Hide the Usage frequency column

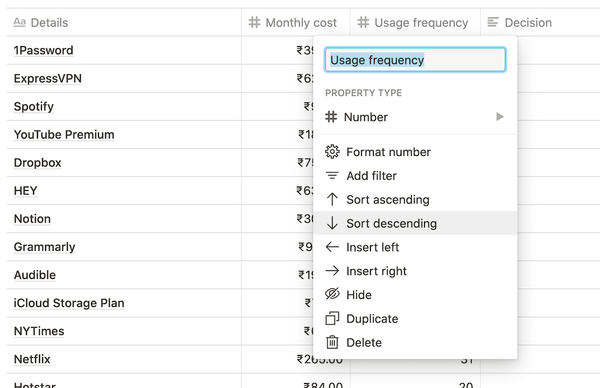point(415,295)
